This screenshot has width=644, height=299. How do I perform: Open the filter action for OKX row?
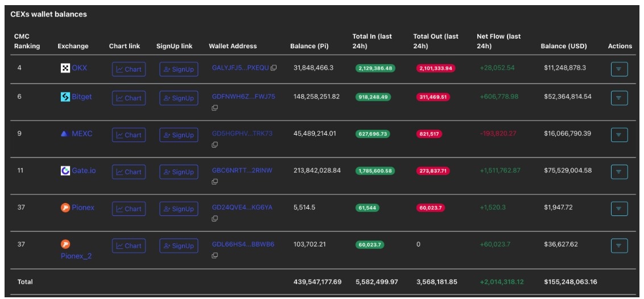[619, 69]
